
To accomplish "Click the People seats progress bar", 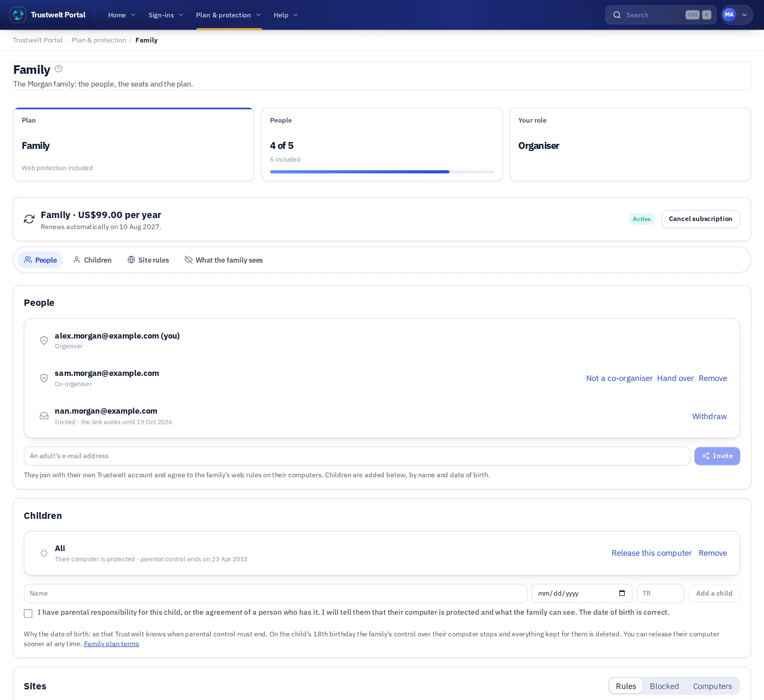I will coord(382,172).
